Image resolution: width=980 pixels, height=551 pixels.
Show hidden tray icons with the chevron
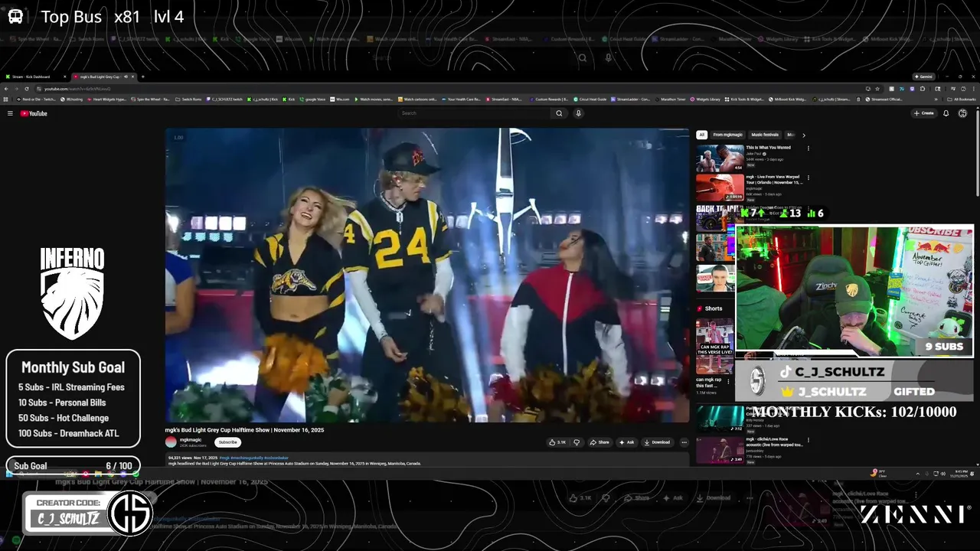point(917,473)
